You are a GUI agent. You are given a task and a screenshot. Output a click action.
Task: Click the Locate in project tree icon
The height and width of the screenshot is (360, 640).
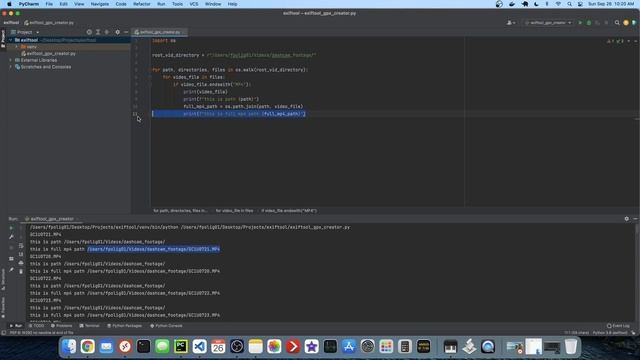coord(89,32)
